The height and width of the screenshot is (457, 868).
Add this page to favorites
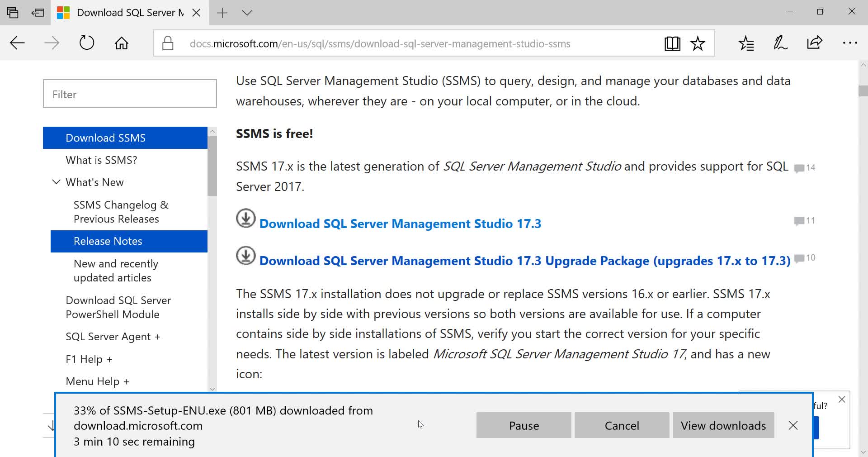click(x=698, y=43)
